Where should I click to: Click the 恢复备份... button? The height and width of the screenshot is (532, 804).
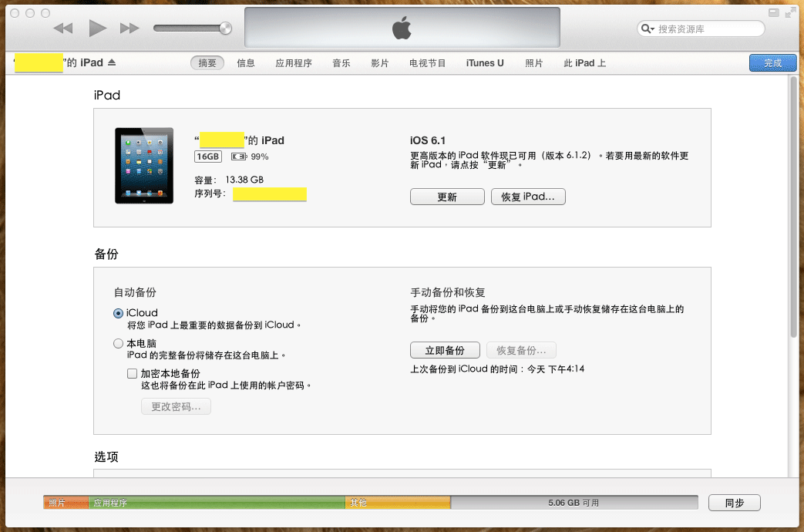pyautogui.click(x=521, y=350)
